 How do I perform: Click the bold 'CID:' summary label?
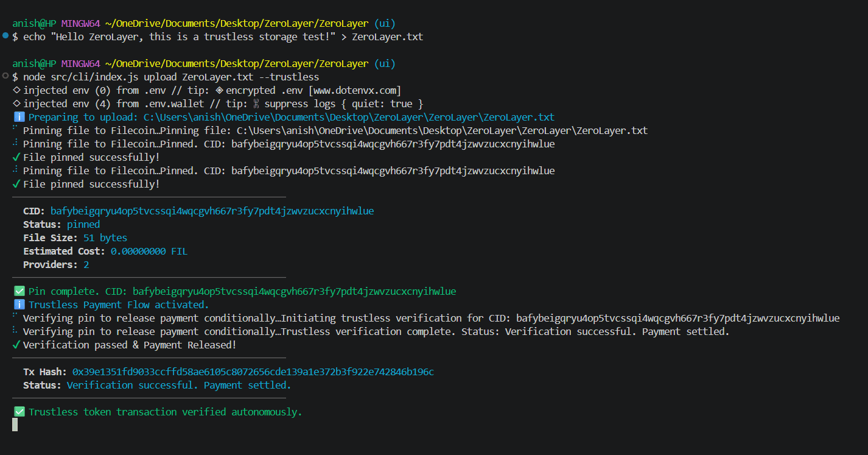[x=34, y=211]
